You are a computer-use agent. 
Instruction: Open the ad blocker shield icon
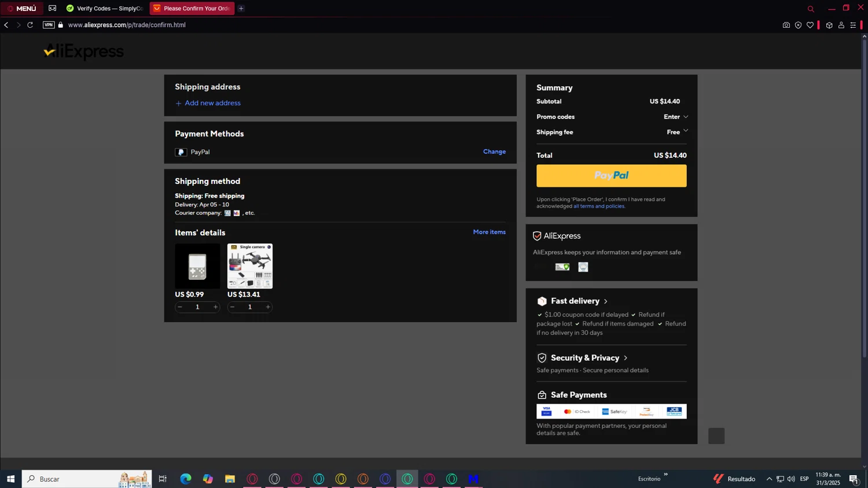click(x=798, y=25)
